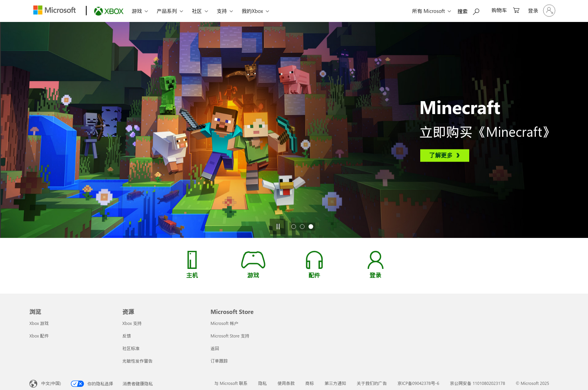The width and height of the screenshot is (588, 390).
Task: Open the Xbox 支持 footer link
Action: pyautogui.click(x=132, y=323)
